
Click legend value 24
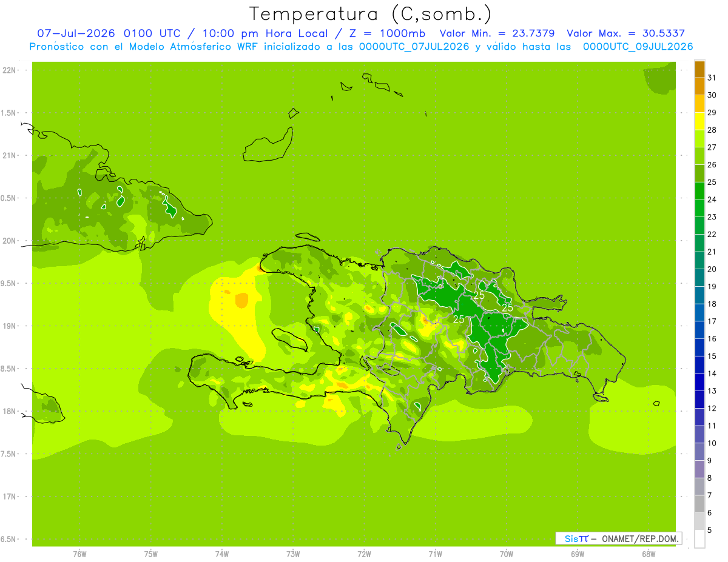(x=712, y=199)
